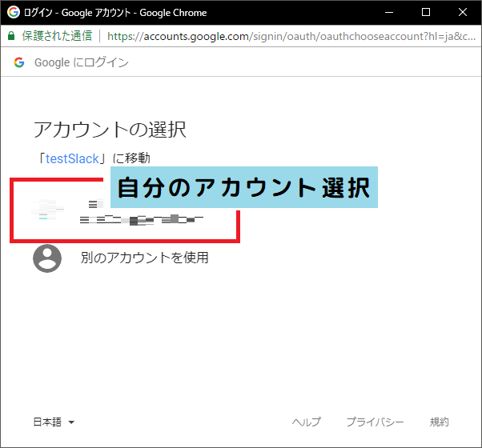Click the Google logo in sign-in header
The width and height of the screenshot is (482, 448).
pos(19,62)
